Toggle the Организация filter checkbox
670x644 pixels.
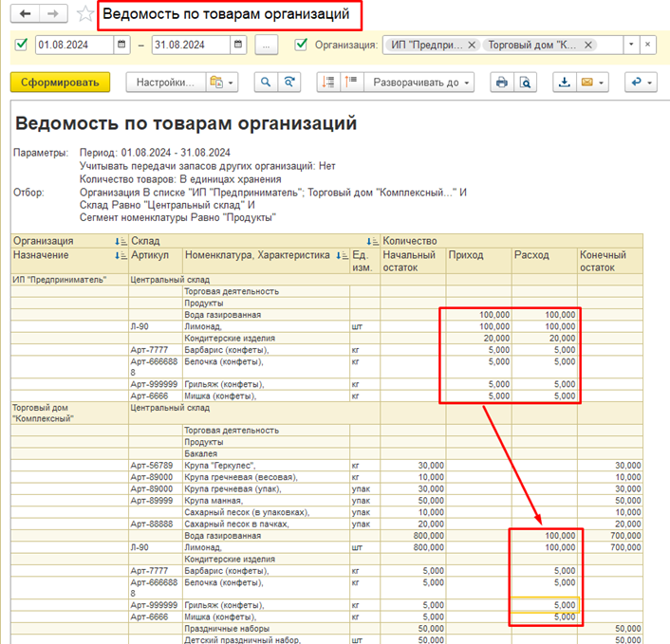pos(301,44)
